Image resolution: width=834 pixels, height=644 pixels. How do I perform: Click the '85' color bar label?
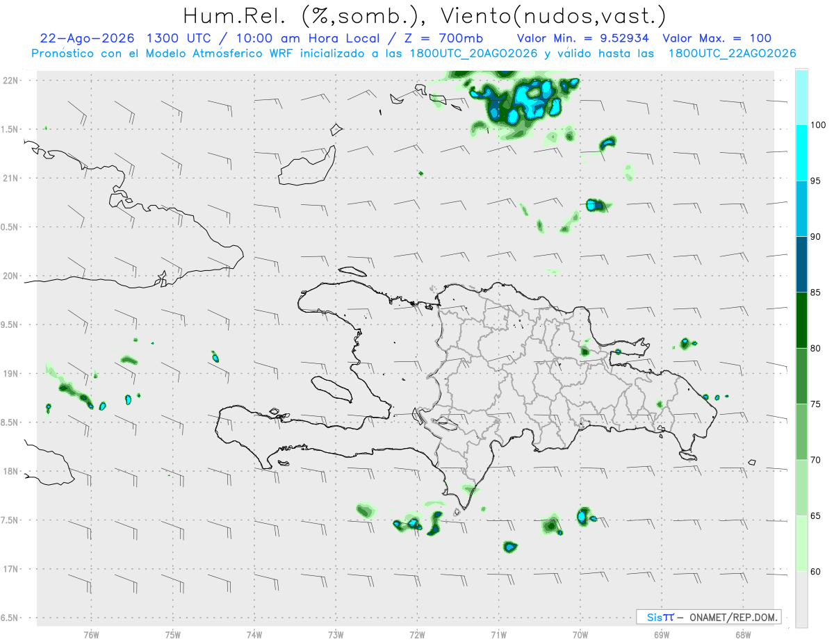tap(817, 292)
